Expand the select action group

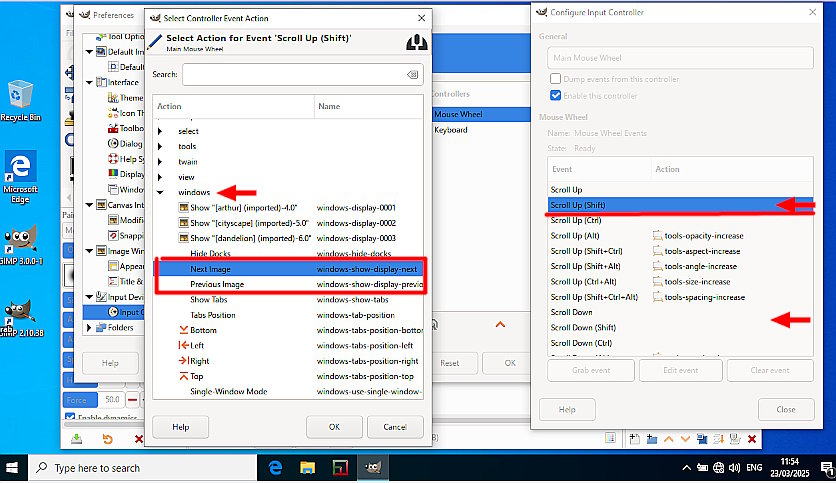(160, 131)
